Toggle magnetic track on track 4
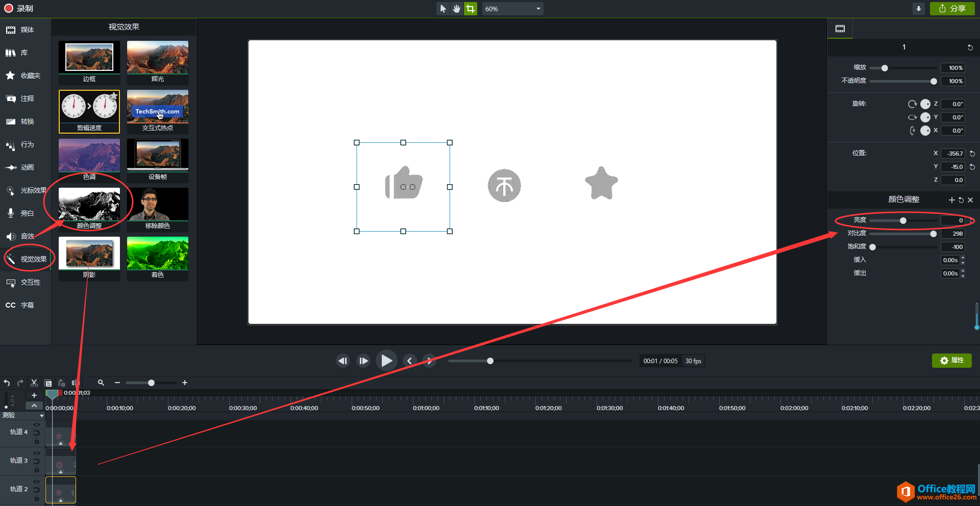The image size is (980, 506). click(36, 433)
